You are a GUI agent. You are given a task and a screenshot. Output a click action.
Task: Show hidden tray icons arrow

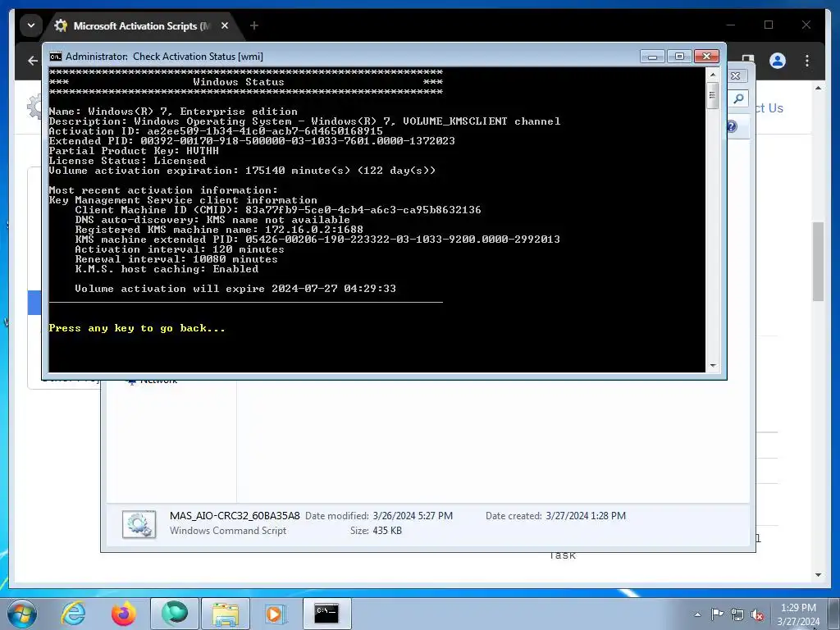[x=697, y=614]
